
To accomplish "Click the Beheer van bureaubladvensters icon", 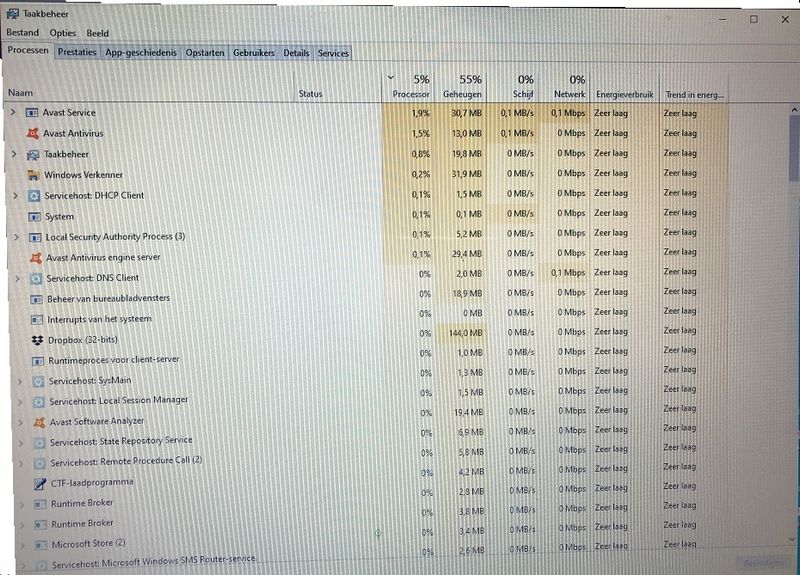I will pos(36,299).
